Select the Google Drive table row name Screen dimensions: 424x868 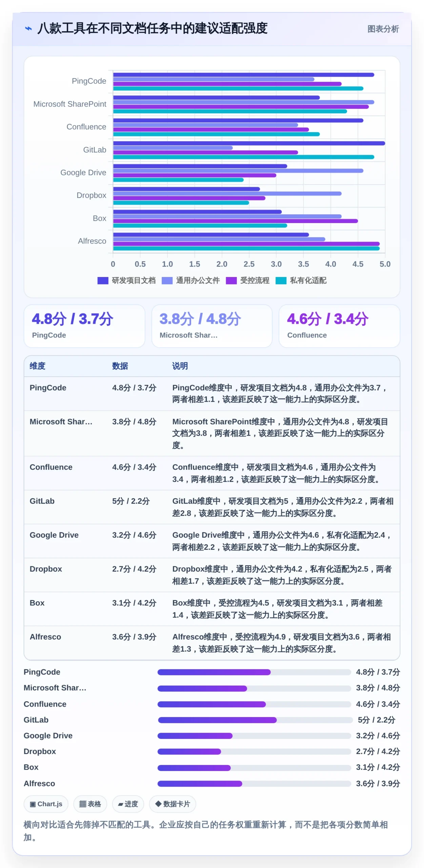coord(54,535)
